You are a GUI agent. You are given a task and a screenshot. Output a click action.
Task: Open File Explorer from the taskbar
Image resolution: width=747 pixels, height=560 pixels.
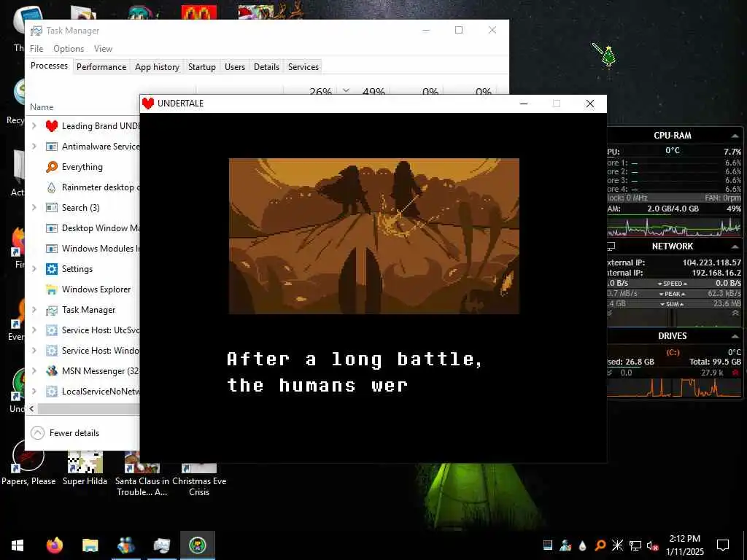90,545
